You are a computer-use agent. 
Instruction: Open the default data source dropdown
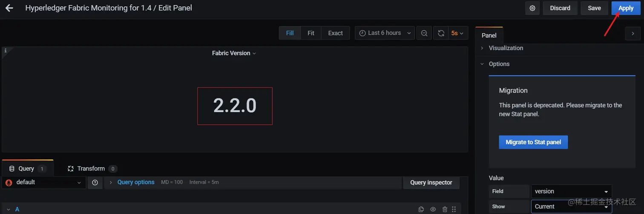[44, 182]
